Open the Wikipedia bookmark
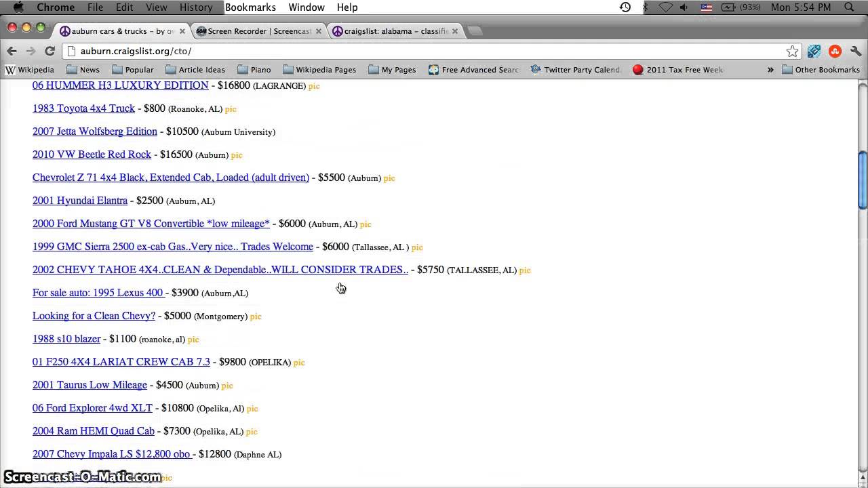Image resolution: width=868 pixels, height=488 pixels. coord(30,70)
